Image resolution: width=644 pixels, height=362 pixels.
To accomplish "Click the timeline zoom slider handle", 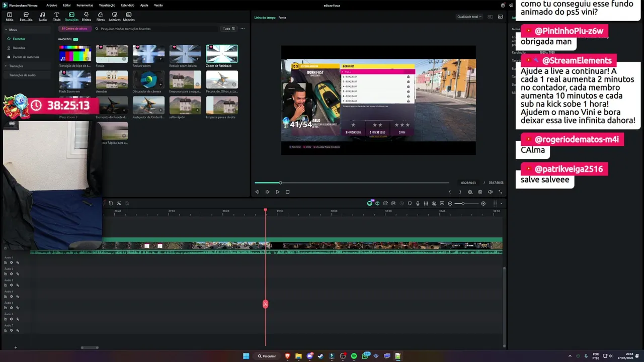I will (463, 203).
